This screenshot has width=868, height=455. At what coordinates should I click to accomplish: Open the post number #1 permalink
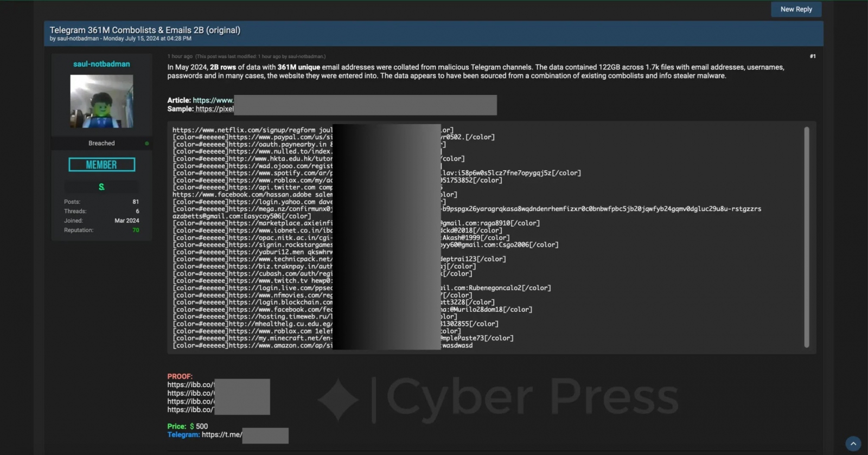point(813,56)
